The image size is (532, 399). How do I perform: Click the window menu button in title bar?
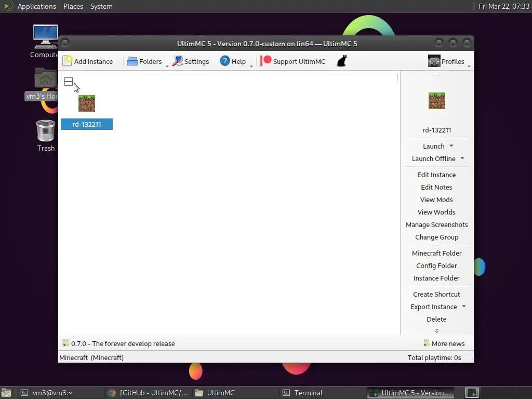(x=65, y=43)
